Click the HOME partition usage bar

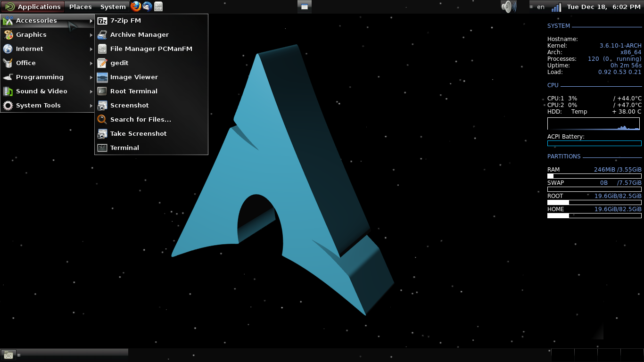pos(594,215)
